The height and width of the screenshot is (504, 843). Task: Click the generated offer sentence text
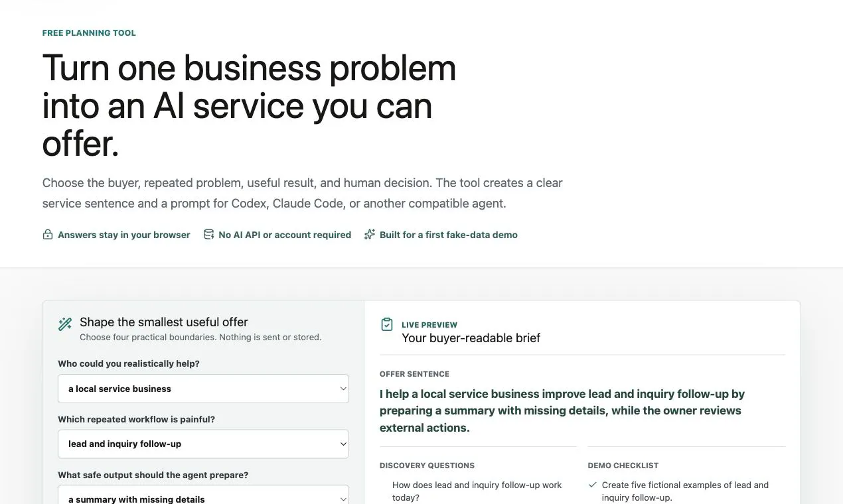pos(562,411)
